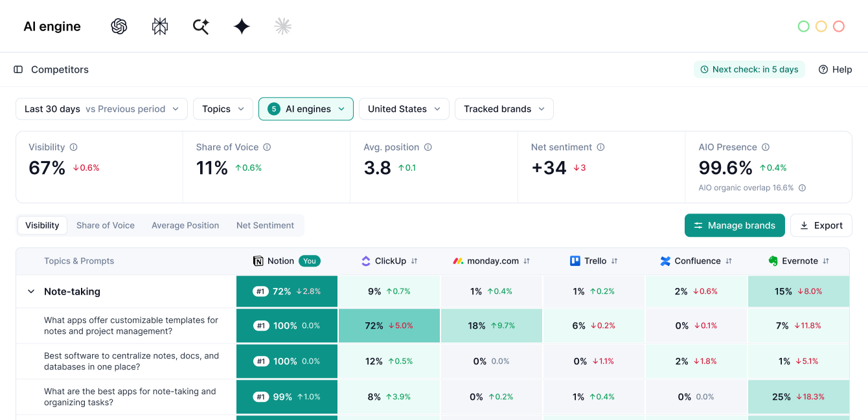
Task: Open prompt about best apps for note-taking
Action: pos(130,397)
